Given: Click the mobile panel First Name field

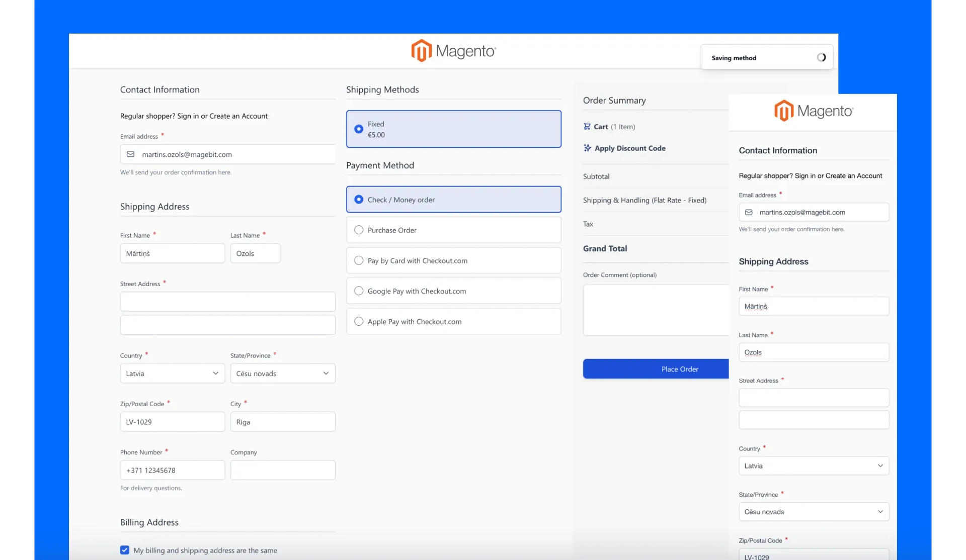Looking at the screenshot, I should coord(814,306).
